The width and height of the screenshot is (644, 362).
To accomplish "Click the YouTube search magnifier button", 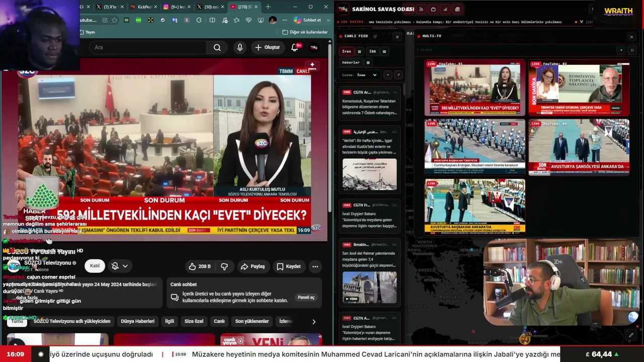I will (217, 47).
